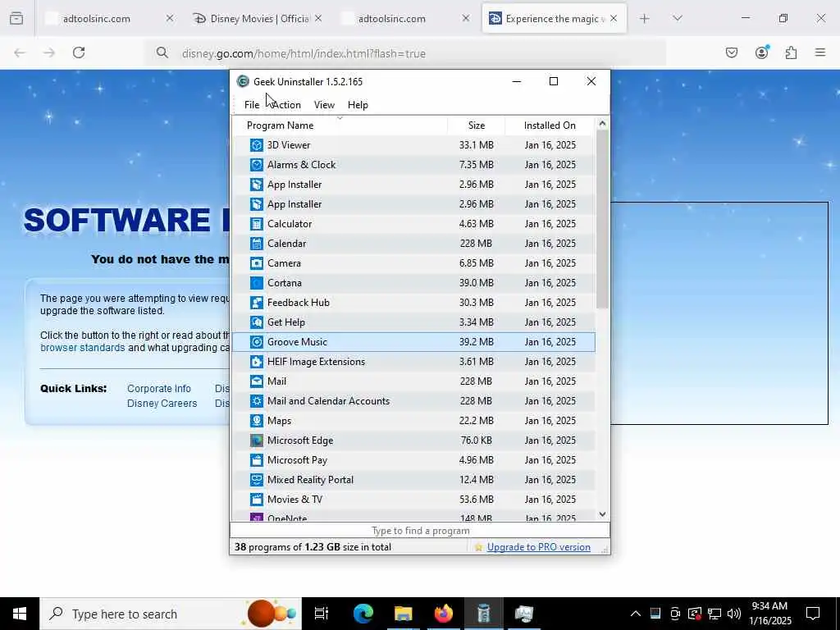
Task: Click the Groove Music icon
Action: (257, 342)
